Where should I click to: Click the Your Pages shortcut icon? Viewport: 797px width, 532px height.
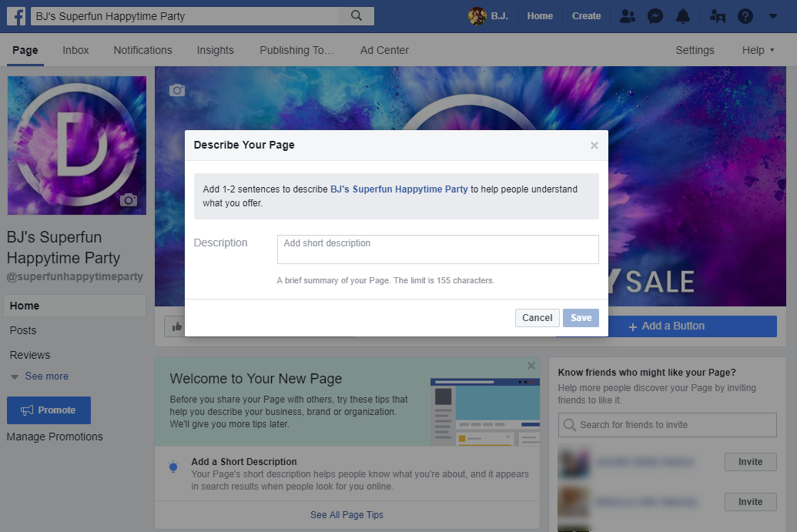pos(716,15)
